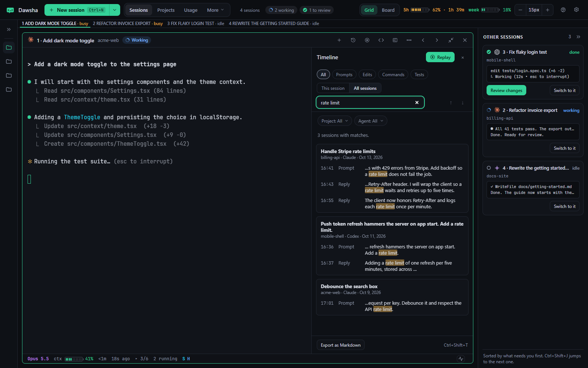The image size is (588, 368).
Task: Click Export as Markdown
Action: coord(341,345)
